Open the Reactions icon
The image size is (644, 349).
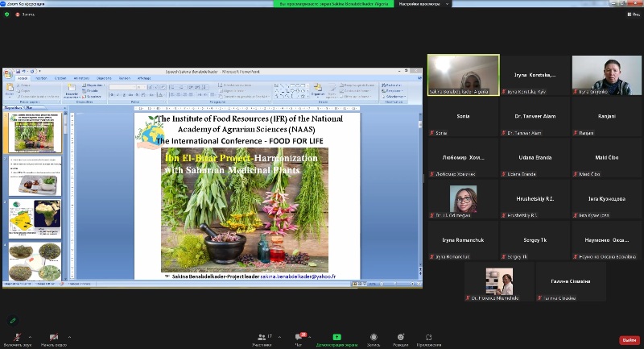click(401, 336)
